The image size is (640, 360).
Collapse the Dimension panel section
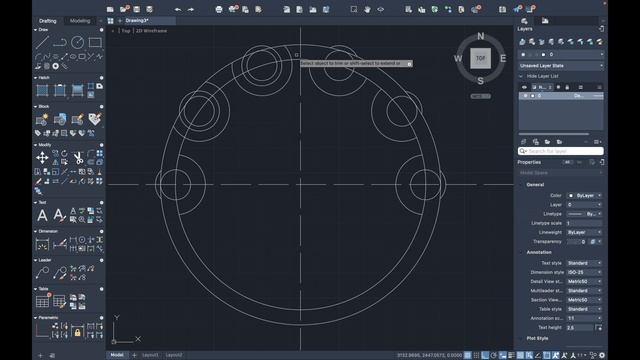click(x=35, y=231)
